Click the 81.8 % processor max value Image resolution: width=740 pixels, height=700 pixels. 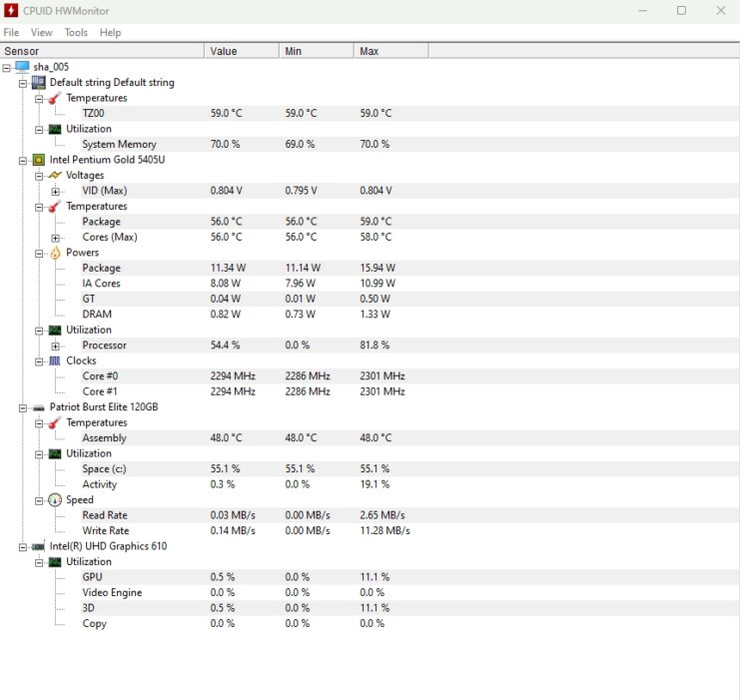(x=374, y=346)
